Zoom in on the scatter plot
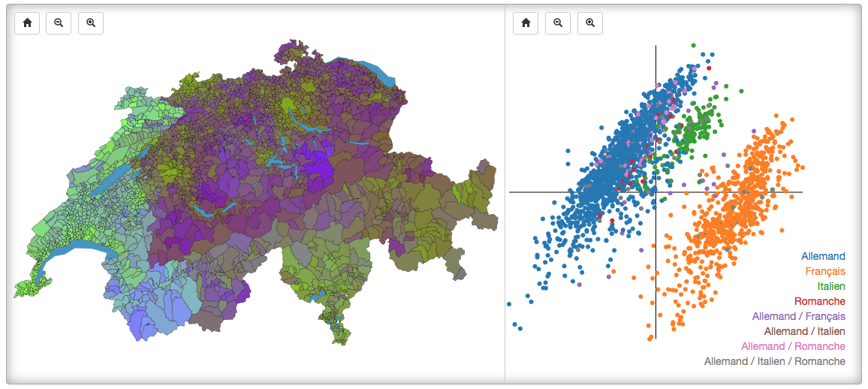868x389 pixels. pos(590,23)
